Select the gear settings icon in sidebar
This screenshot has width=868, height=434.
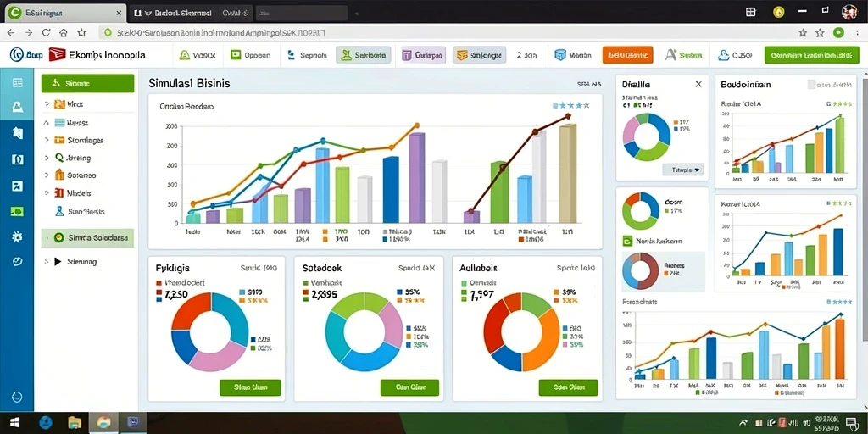click(17, 237)
